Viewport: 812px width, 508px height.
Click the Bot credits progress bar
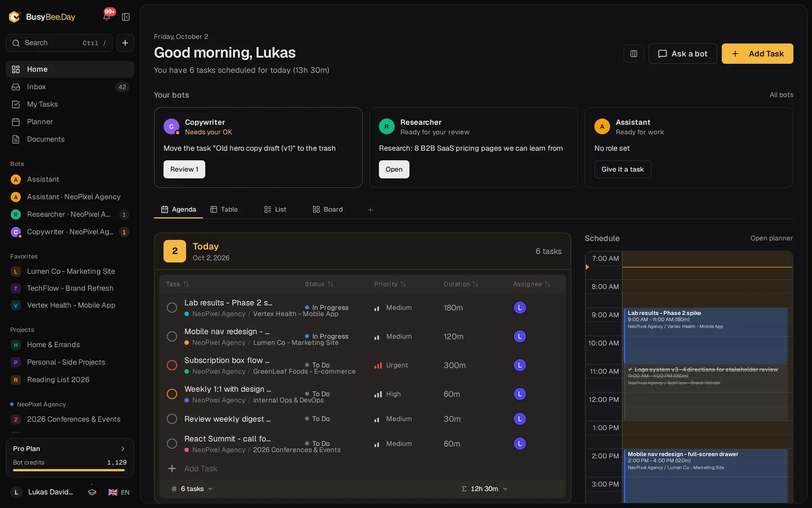(69, 470)
